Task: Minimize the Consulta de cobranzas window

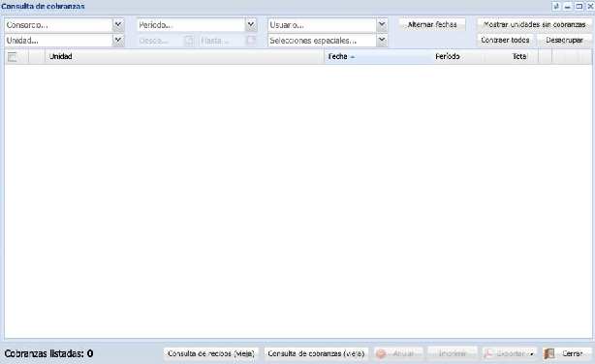Action: coord(568,6)
